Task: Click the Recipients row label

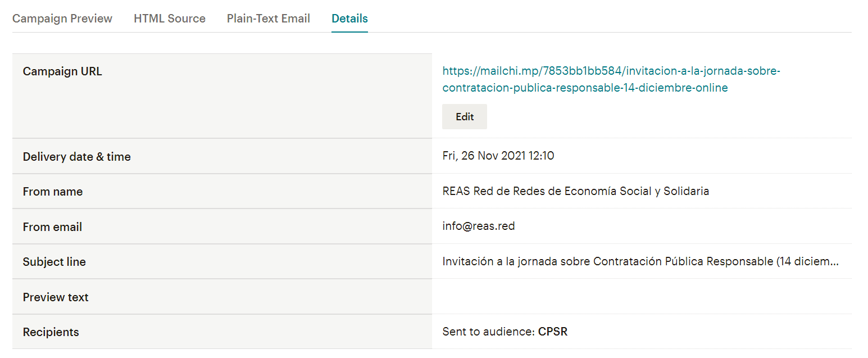Action: pos(51,332)
